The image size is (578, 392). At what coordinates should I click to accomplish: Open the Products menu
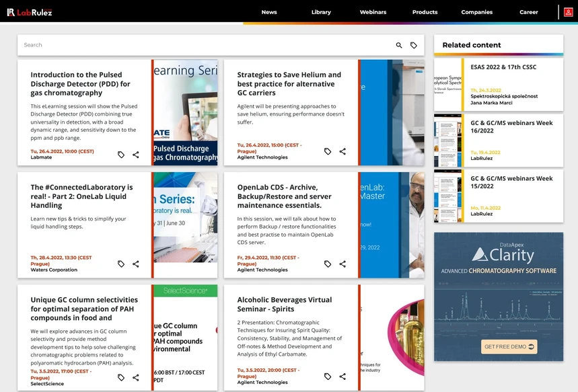[425, 12]
